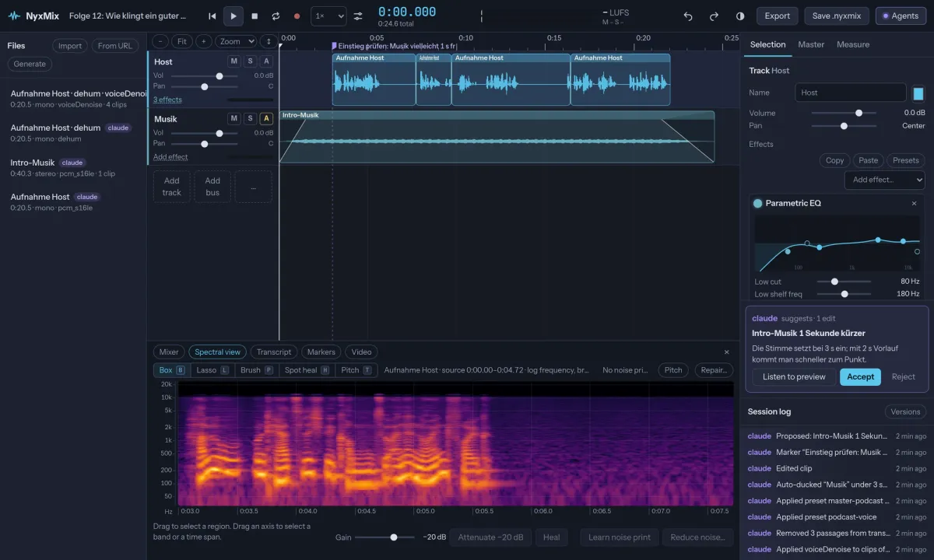The width and height of the screenshot is (934, 560).
Task: Reject the Intro-Musik edit suggestion
Action: 904,376
